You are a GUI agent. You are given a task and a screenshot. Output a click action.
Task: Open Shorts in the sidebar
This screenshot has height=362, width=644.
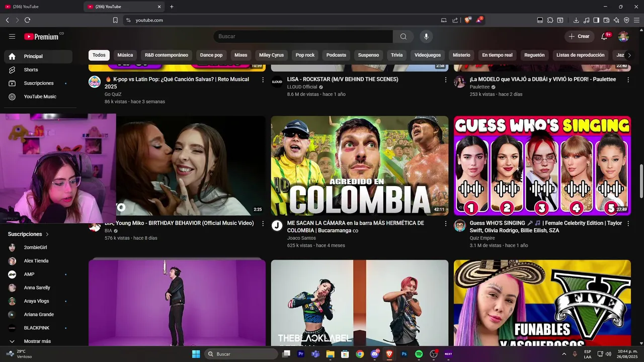38,70
